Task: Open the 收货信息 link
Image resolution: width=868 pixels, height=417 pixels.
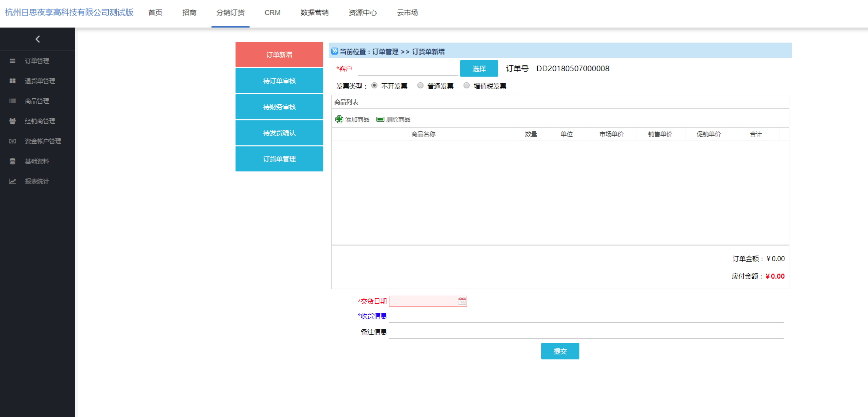Action: pyautogui.click(x=372, y=316)
